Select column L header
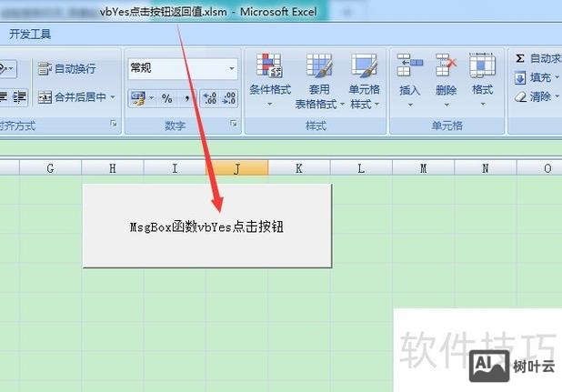The height and width of the screenshot is (392, 562). click(x=361, y=168)
